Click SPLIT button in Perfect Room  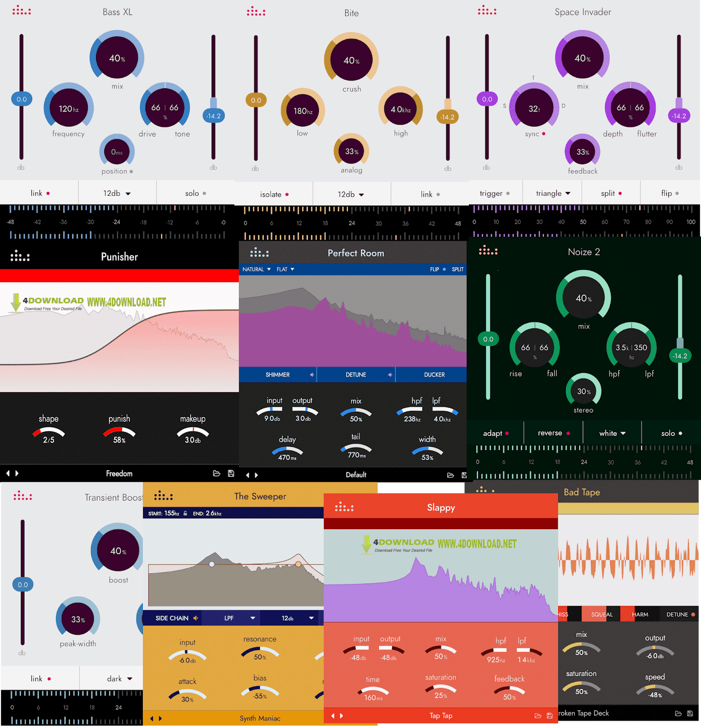tap(458, 269)
